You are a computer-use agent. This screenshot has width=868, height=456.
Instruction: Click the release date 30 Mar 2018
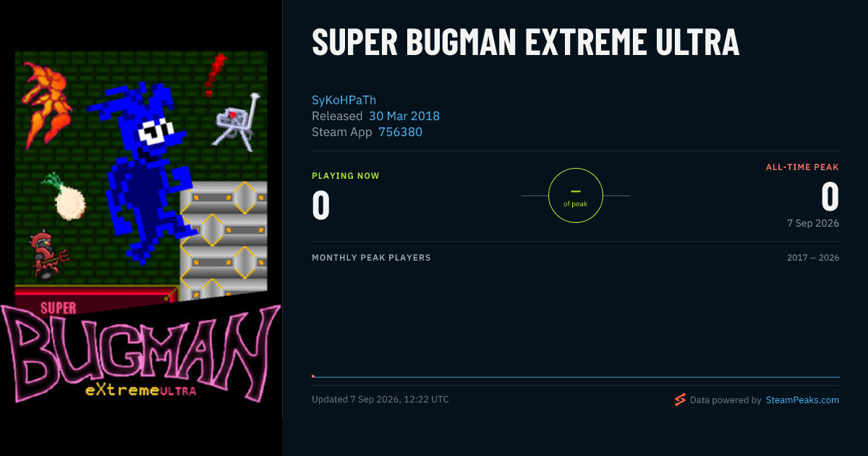pyautogui.click(x=404, y=116)
